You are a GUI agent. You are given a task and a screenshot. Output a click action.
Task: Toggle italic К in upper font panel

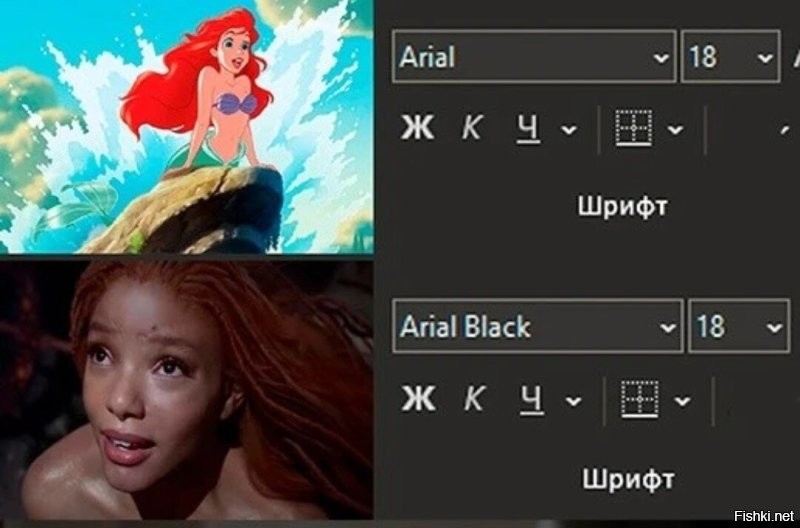coord(471,127)
